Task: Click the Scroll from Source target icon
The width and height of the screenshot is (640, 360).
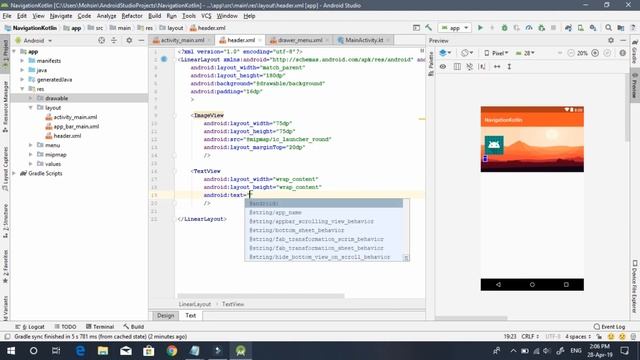Action: pos(102,40)
